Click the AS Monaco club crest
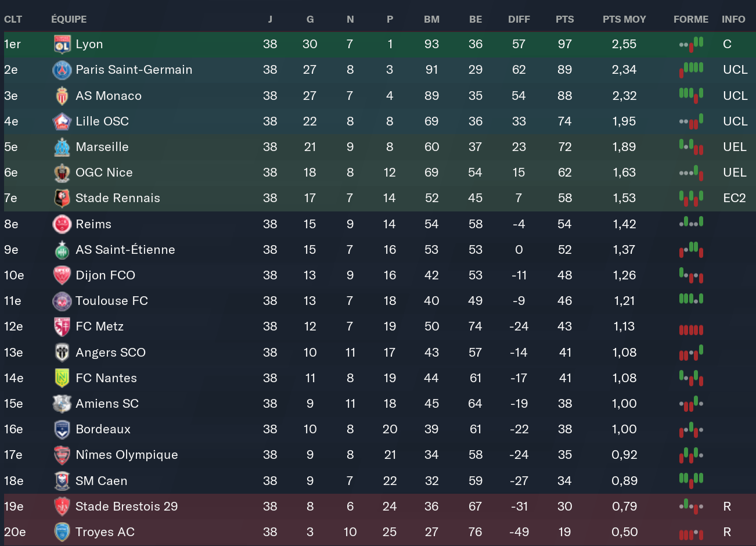 pyautogui.click(x=62, y=96)
